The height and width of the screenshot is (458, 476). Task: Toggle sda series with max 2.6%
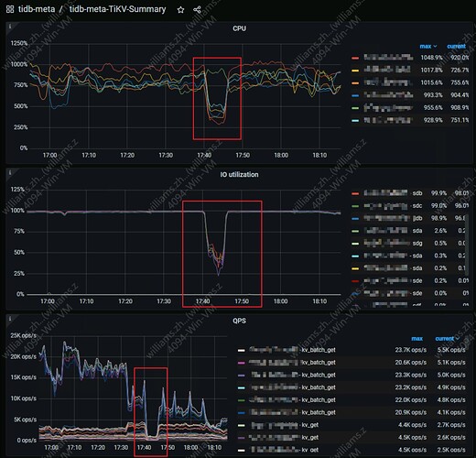(x=393, y=231)
